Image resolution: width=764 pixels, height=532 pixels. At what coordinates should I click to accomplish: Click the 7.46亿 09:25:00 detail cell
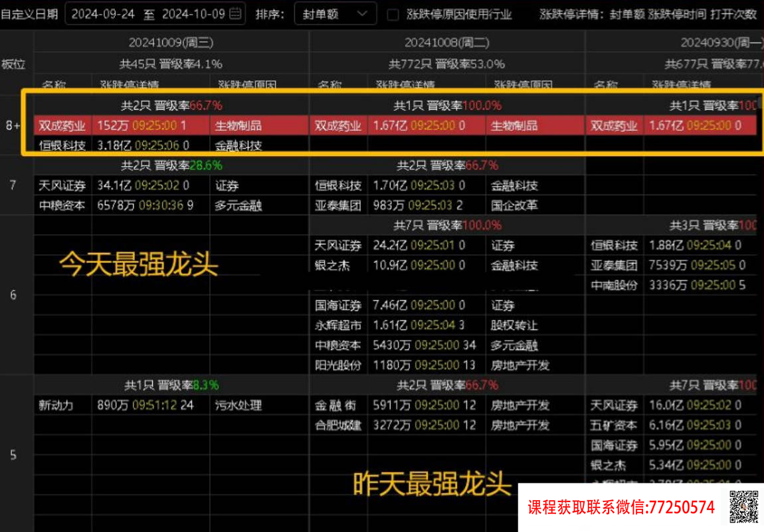click(427, 306)
